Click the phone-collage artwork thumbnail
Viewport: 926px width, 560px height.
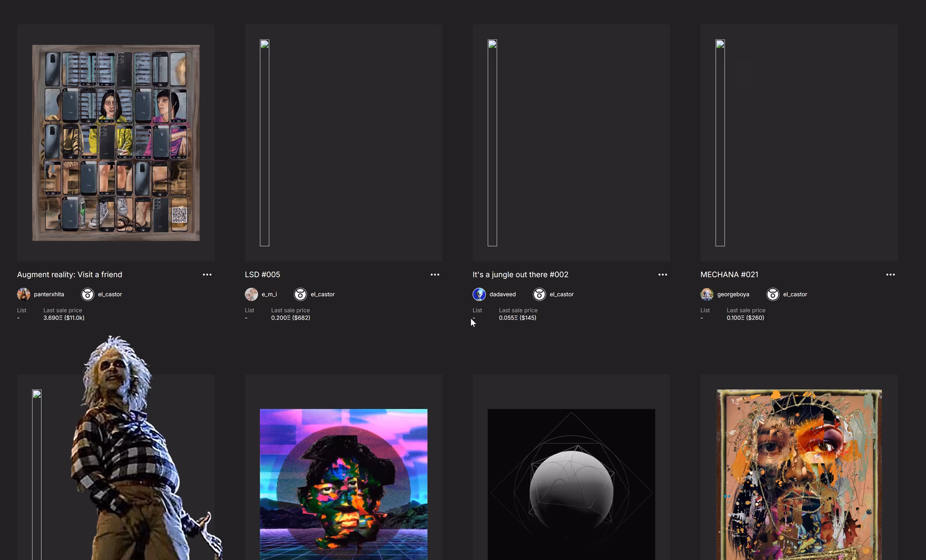(x=116, y=143)
